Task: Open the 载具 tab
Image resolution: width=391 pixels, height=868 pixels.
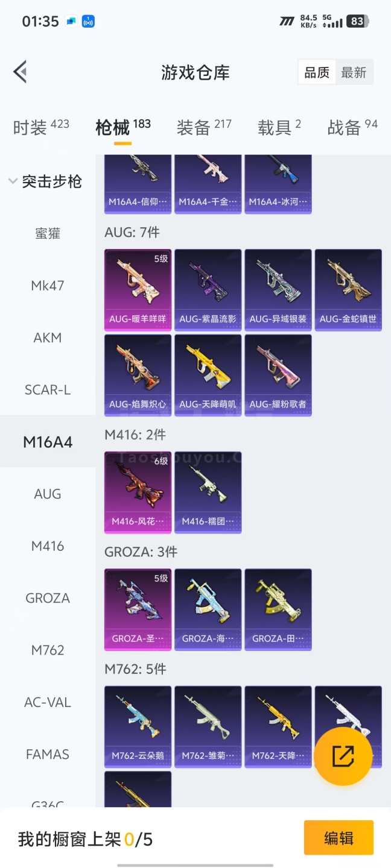Action: 279,127
